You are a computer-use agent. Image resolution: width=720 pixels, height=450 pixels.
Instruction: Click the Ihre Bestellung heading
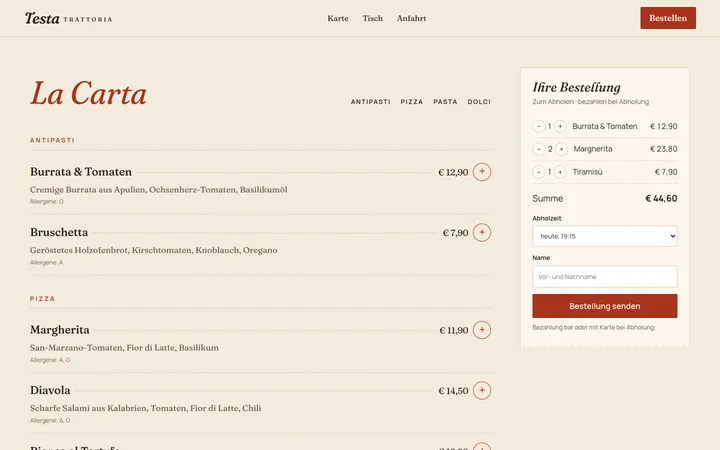pos(576,87)
